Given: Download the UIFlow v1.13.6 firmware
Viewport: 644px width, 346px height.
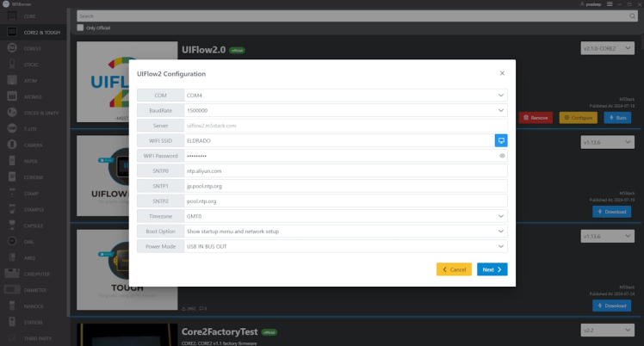Looking at the screenshot, I should tap(611, 212).
